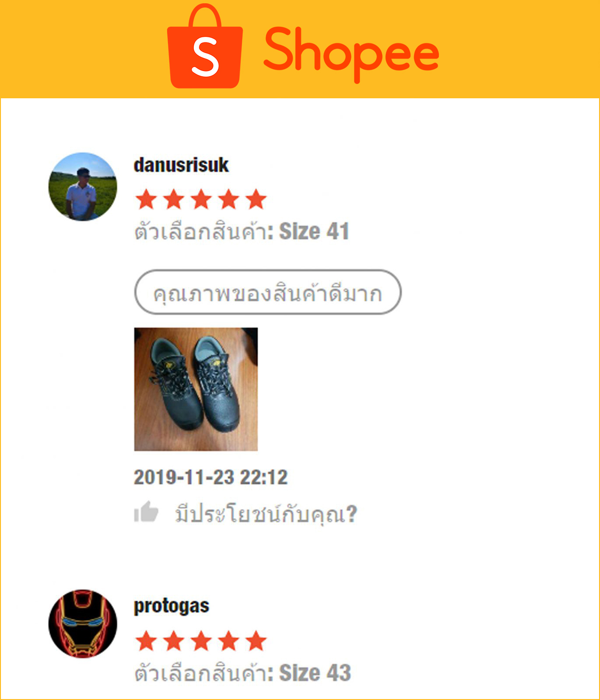Viewport: 600px width, 700px height.
Task: Click first star of danusrisuk's rating
Action: 146,199
